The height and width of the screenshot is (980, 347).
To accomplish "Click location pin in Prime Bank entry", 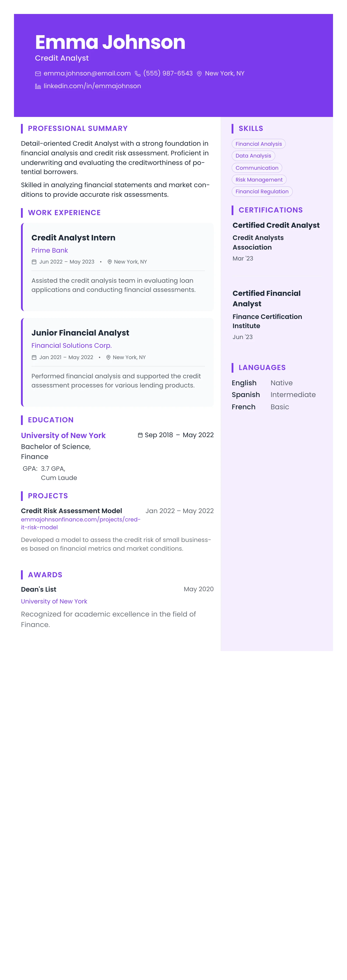I will point(110,262).
